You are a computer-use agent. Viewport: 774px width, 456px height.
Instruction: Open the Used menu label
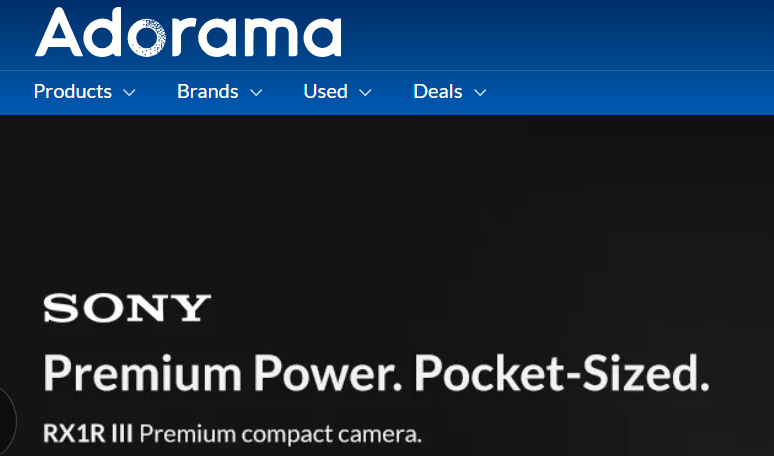[325, 91]
